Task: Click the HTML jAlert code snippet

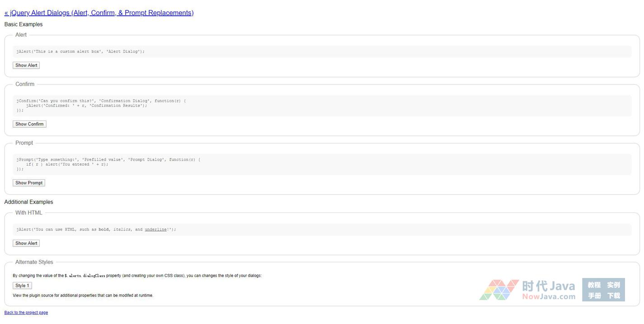Action: pyautogui.click(x=96, y=230)
